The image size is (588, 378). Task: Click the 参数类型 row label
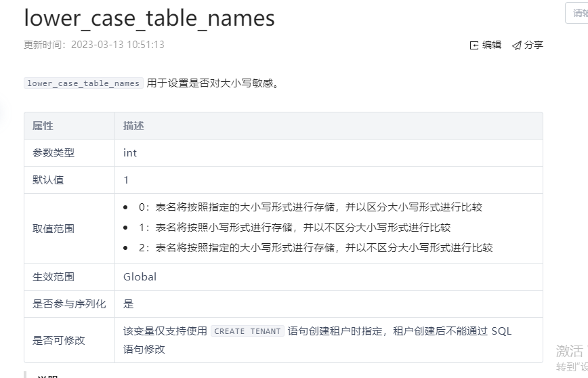54,153
